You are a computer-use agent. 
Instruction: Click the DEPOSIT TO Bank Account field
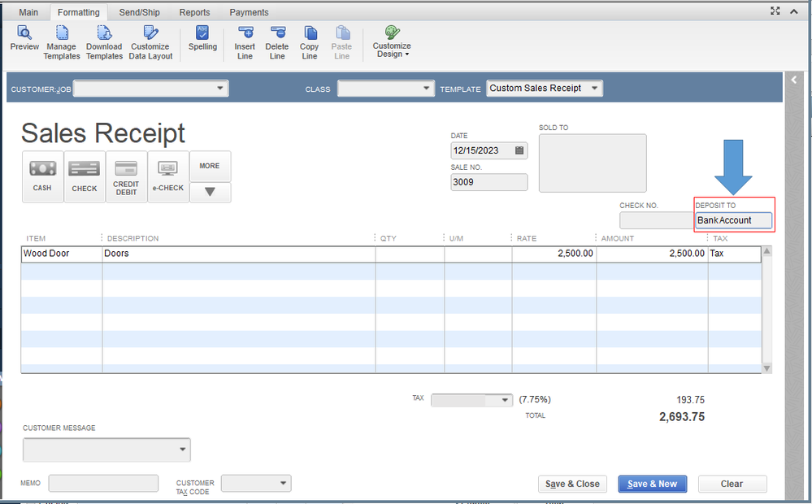coord(733,220)
